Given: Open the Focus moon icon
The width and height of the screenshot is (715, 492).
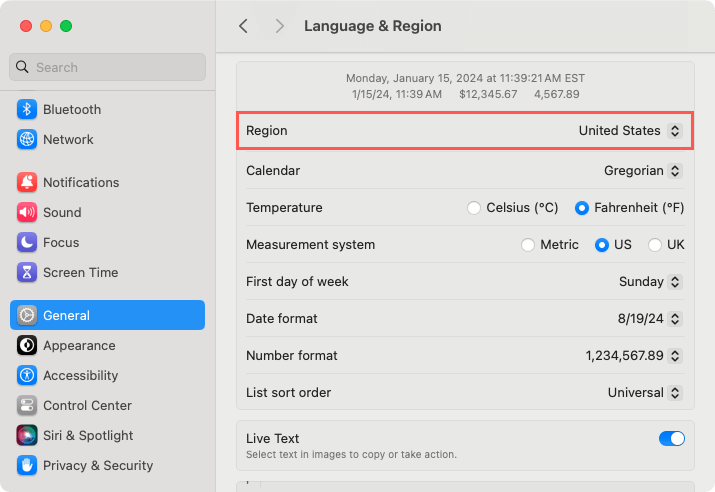Looking at the screenshot, I should pos(27,243).
